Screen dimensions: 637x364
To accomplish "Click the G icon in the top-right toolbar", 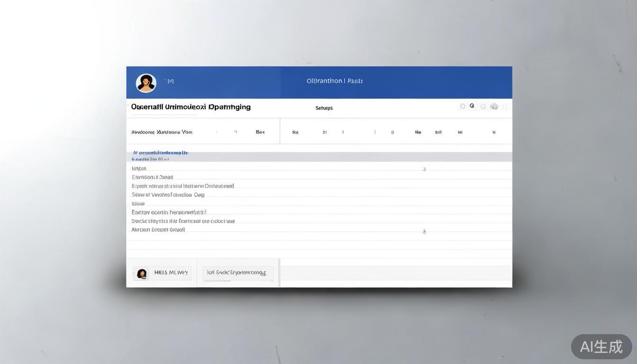I will pyautogui.click(x=472, y=106).
